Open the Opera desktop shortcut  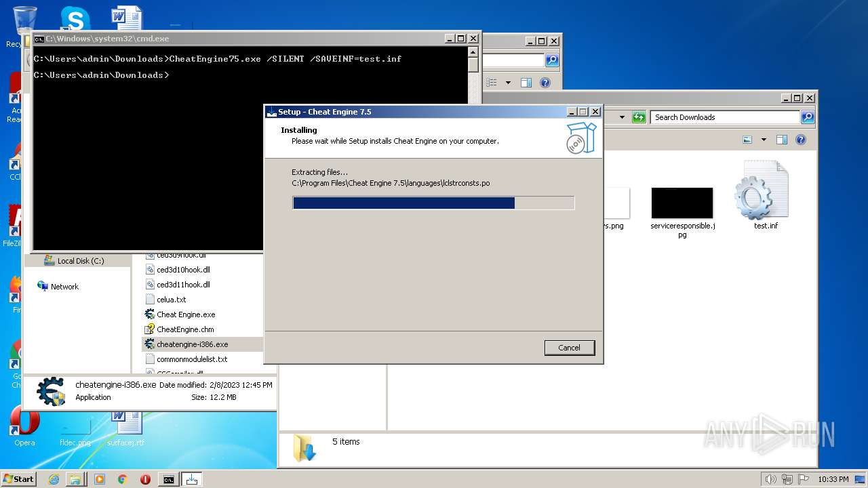pos(24,427)
